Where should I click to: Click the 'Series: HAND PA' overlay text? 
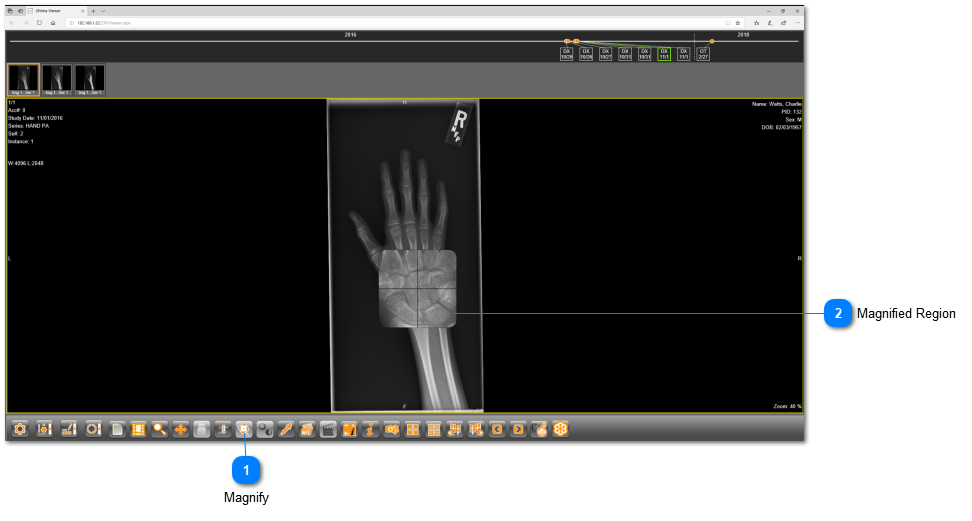coord(29,126)
